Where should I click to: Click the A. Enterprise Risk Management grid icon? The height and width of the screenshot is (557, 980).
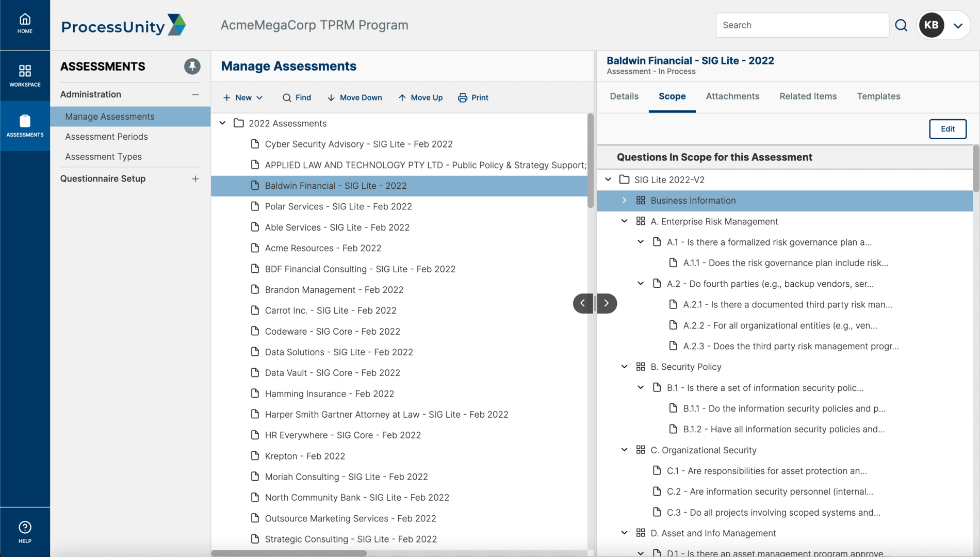pyautogui.click(x=641, y=221)
